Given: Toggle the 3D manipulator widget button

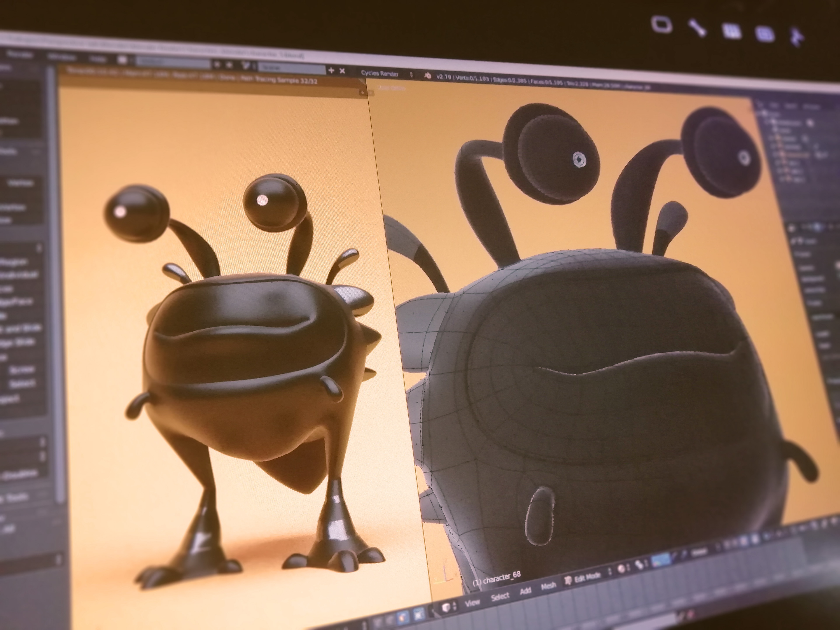Looking at the screenshot, I should 661,560.
